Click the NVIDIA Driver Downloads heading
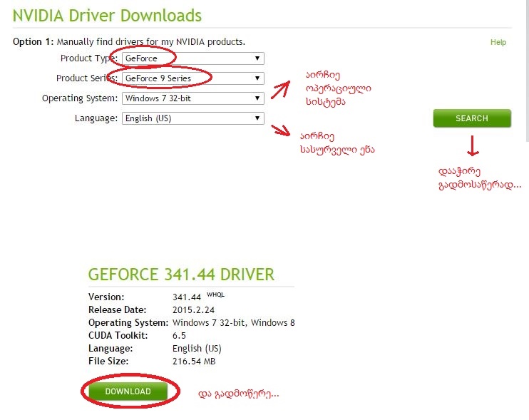Screen dimensions: 529x420 pyautogui.click(x=107, y=16)
